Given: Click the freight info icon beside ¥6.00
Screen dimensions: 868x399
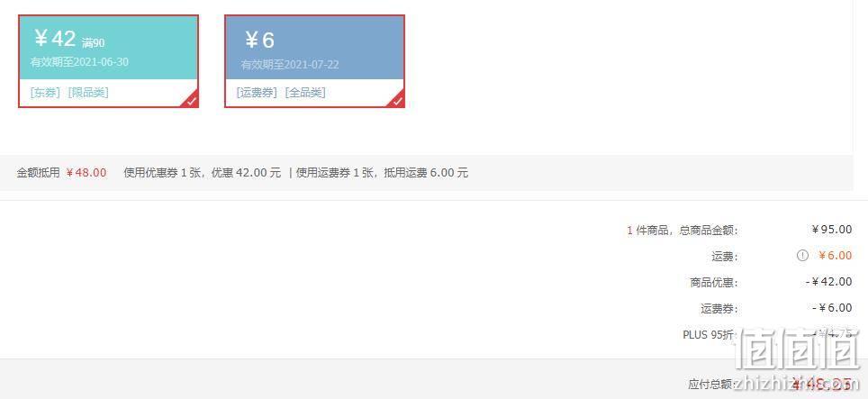Looking at the screenshot, I should (802, 256).
